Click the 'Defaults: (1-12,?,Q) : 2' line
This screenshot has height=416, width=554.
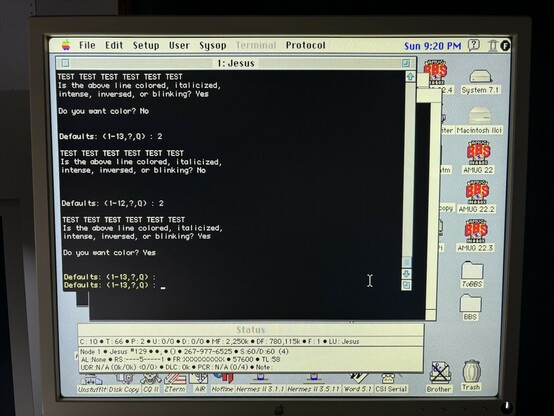[x=112, y=203]
